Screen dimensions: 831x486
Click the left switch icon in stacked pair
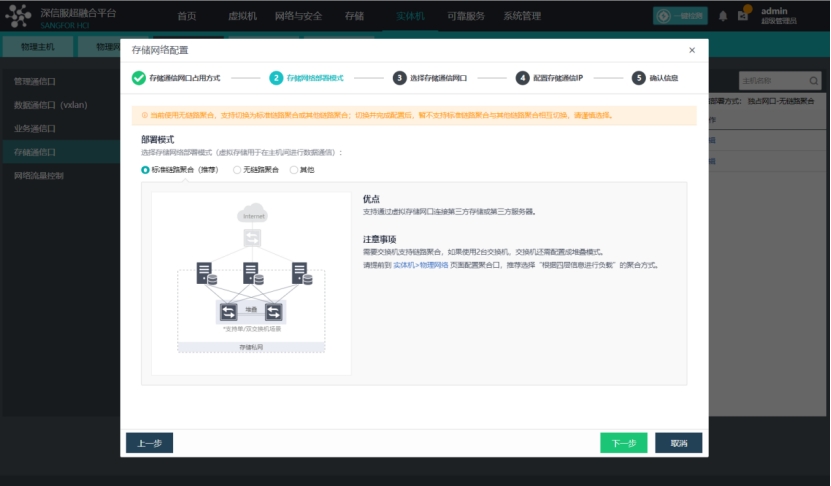(228, 312)
